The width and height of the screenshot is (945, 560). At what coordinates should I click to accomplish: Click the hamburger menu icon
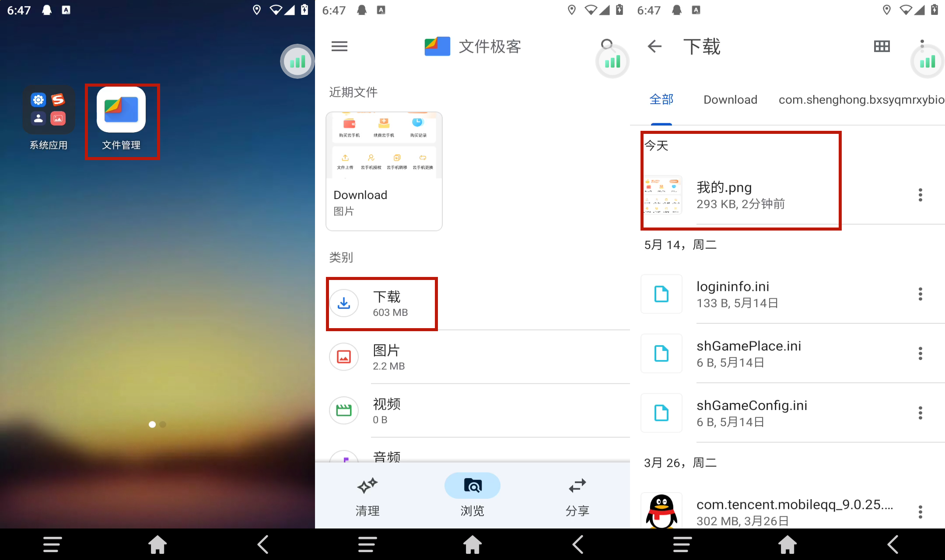coord(340,46)
